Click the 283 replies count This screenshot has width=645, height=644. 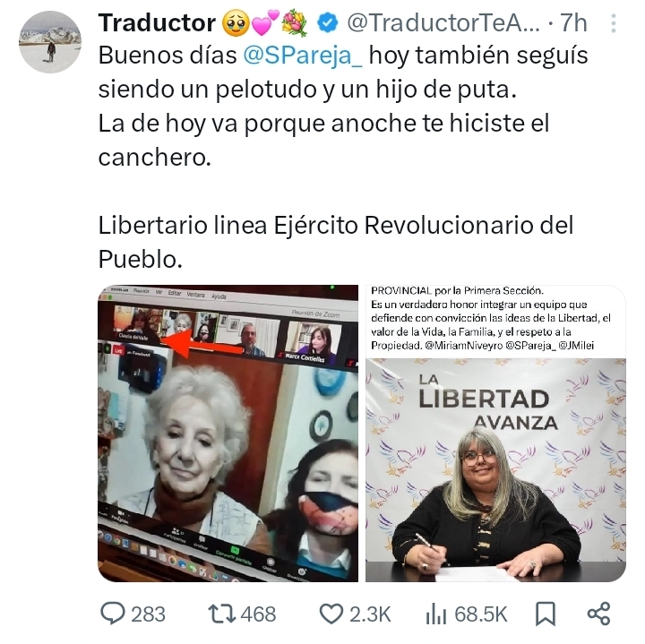[148, 614]
